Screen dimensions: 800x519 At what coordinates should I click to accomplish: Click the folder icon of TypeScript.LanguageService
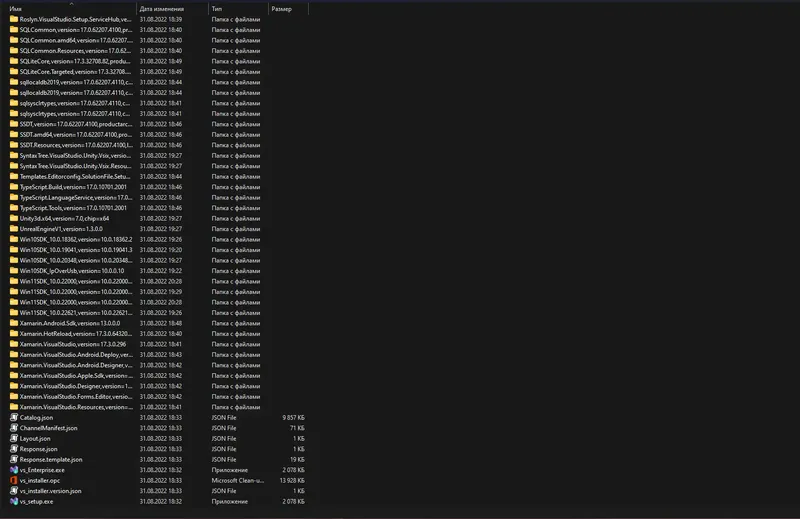tap(14, 197)
